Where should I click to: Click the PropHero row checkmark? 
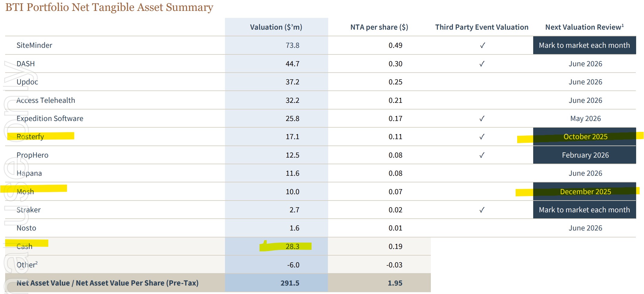click(482, 155)
